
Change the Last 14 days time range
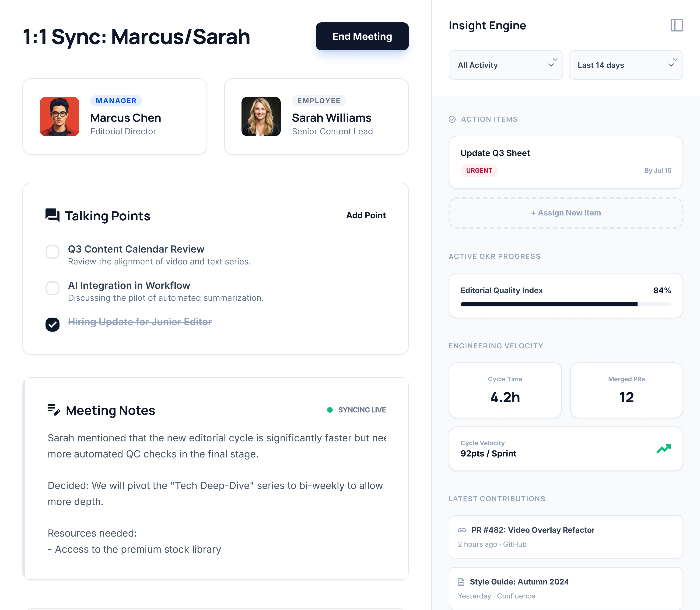pyautogui.click(x=625, y=65)
